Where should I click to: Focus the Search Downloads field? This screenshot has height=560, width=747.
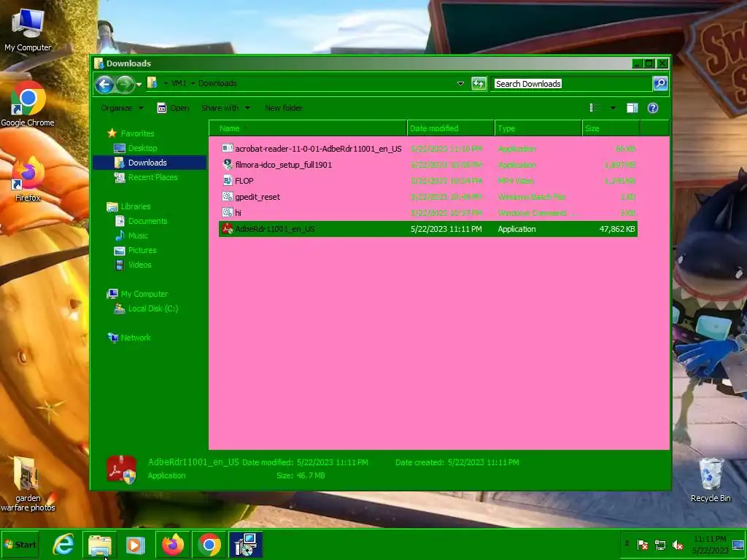click(x=572, y=84)
